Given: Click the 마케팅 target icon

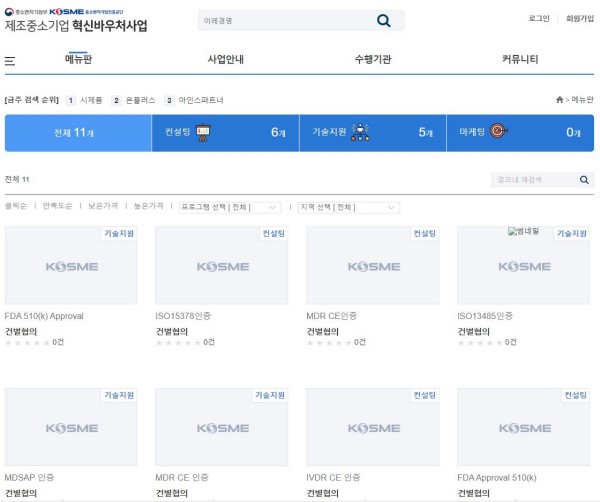Looking at the screenshot, I should 499,132.
